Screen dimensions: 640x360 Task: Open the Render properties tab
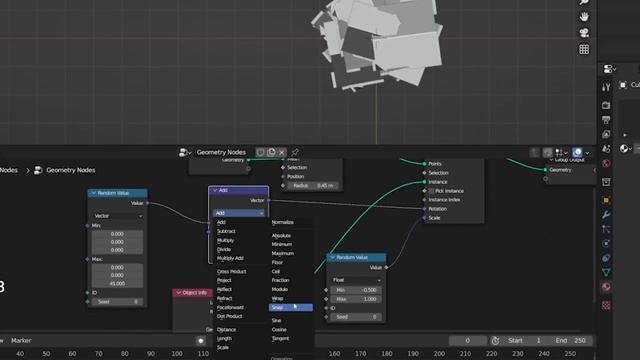(606, 105)
